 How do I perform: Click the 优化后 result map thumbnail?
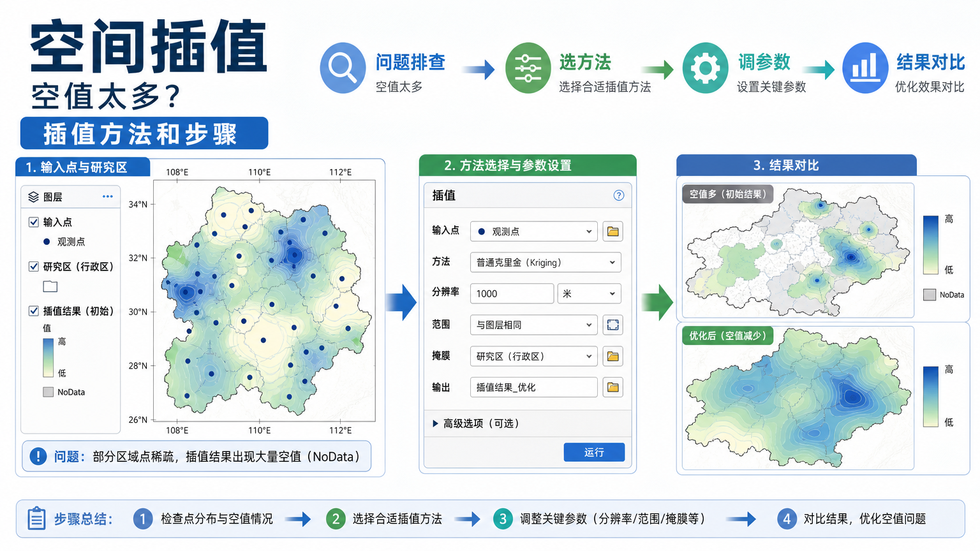pos(798,397)
